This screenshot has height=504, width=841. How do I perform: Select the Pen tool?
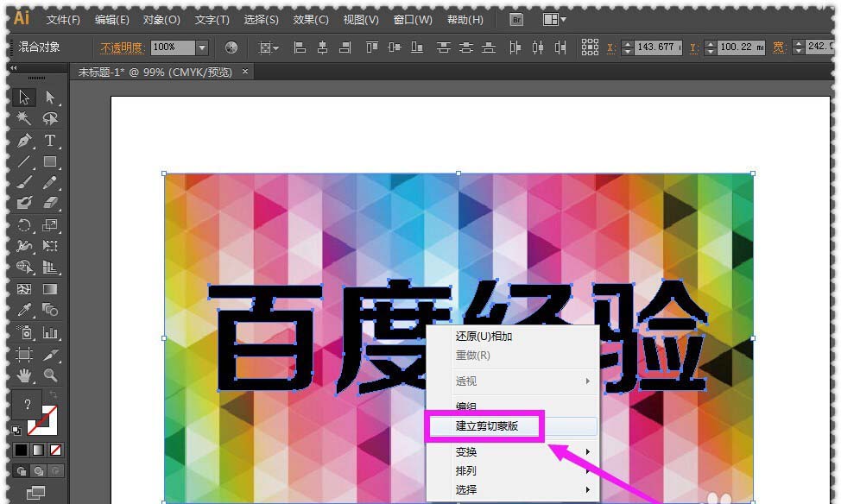[23, 141]
